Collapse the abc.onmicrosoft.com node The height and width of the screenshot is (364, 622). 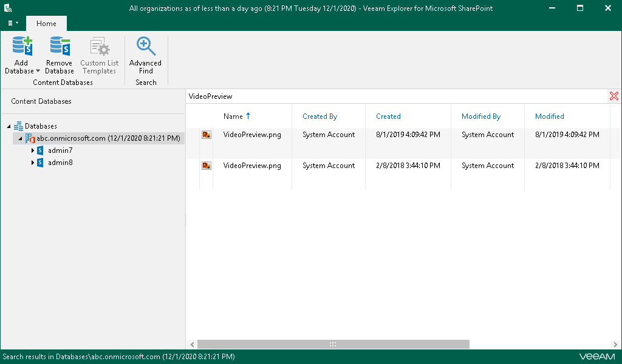[x=20, y=139]
